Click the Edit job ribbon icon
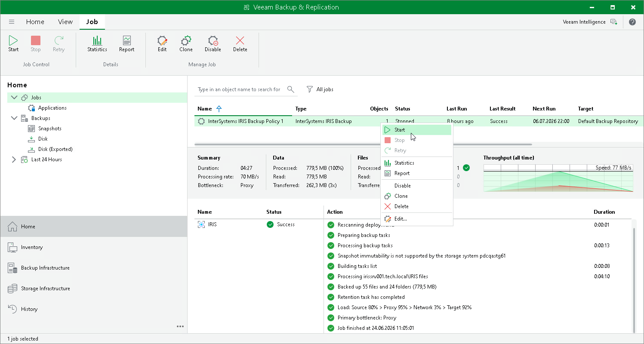The height and width of the screenshot is (344, 644). tap(162, 44)
